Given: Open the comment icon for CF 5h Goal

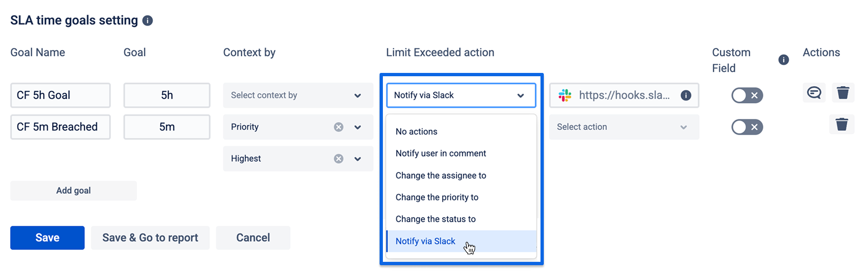Looking at the screenshot, I should tap(814, 93).
